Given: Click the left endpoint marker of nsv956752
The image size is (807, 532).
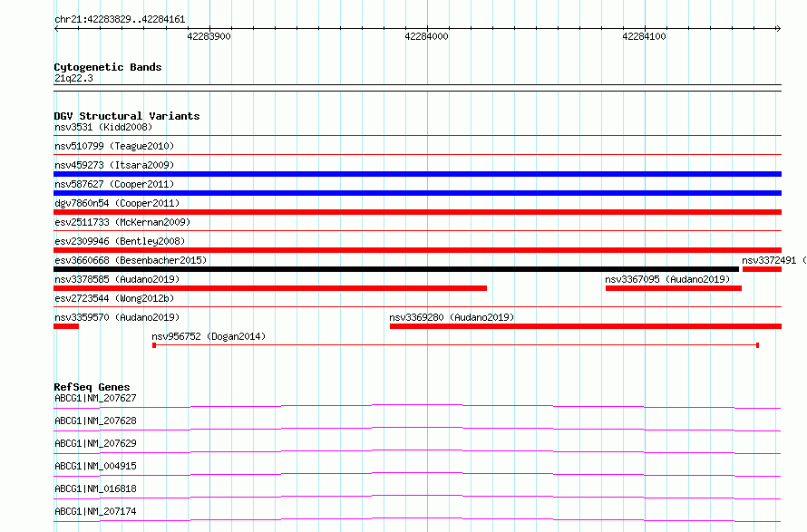Looking at the screenshot, I should coord(154,345).
